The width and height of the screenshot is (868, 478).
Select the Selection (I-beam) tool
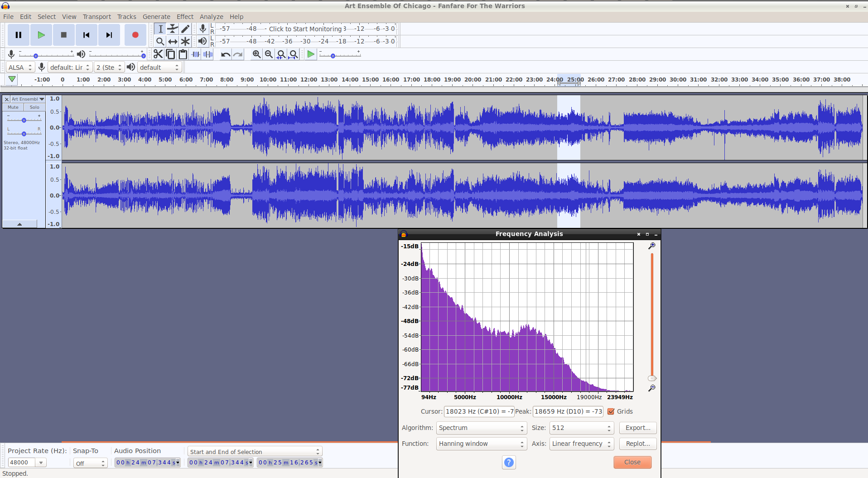160,29
